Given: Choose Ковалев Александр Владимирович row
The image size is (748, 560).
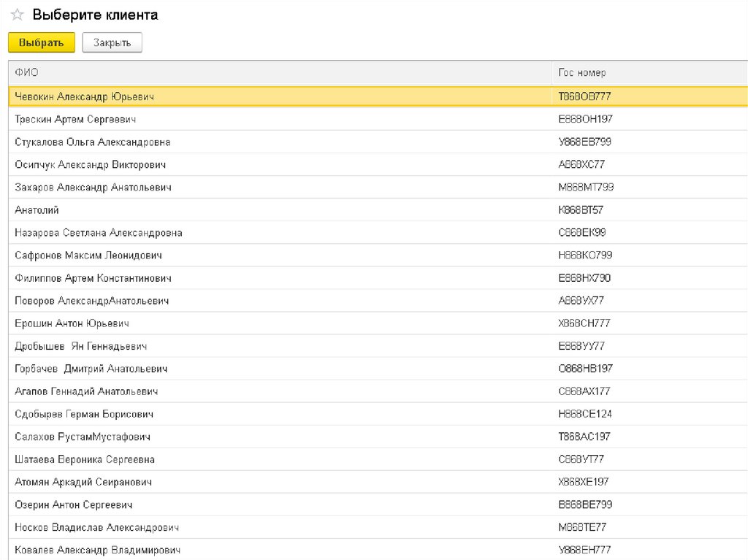Looking at the screenshot, I should [x=97, y=550].
